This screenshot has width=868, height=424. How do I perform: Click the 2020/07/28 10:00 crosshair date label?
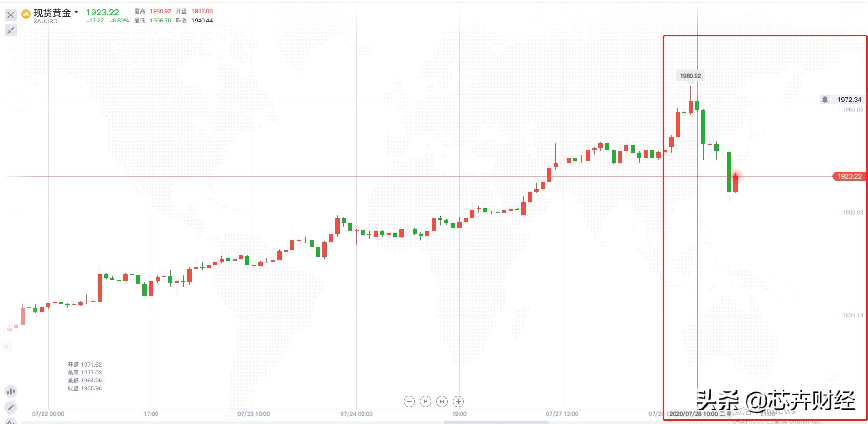point(693,414)
